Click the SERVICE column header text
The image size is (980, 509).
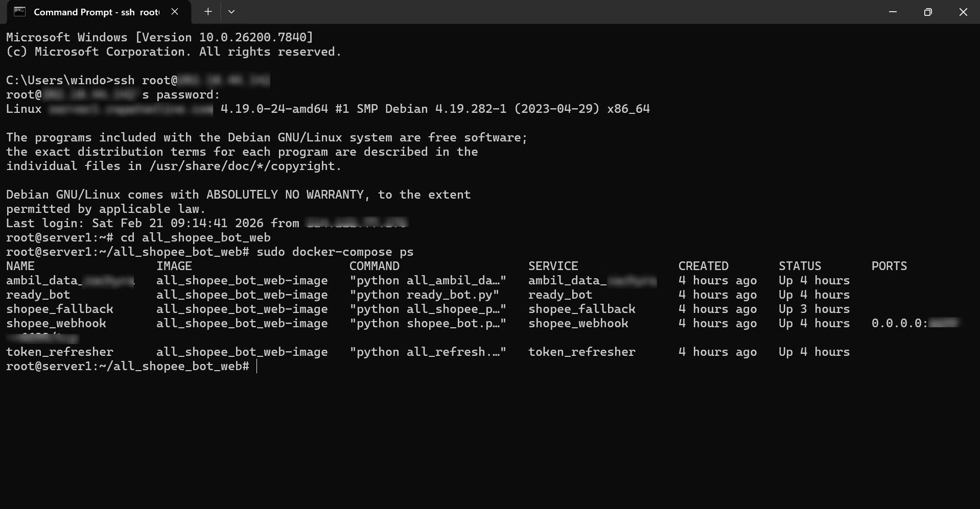(x=553, y=266)
